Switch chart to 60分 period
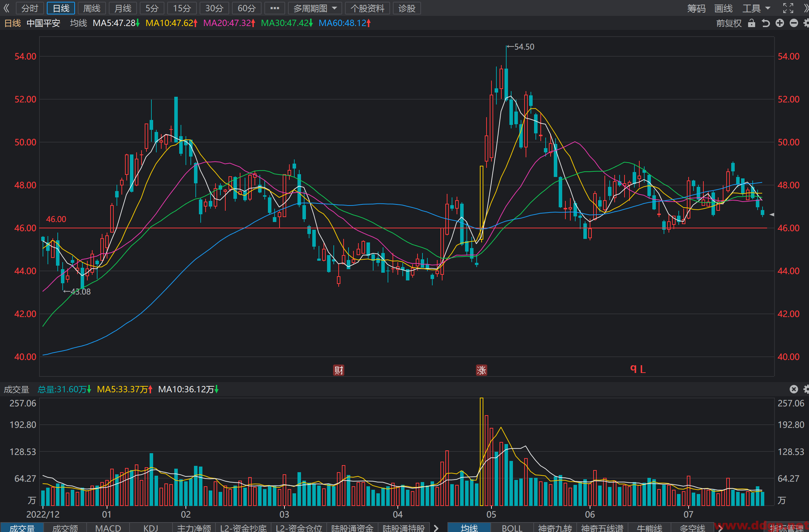The height and width of the screenshot is (532, 809). tap(246, 8)
